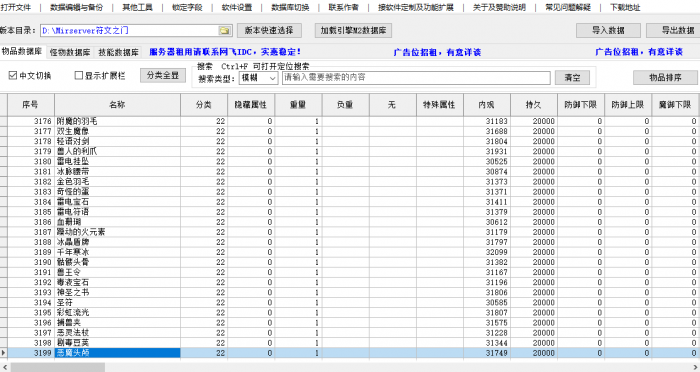Select the 躁动的火元素 name cell
700x372 pixels.
[117, 232]
